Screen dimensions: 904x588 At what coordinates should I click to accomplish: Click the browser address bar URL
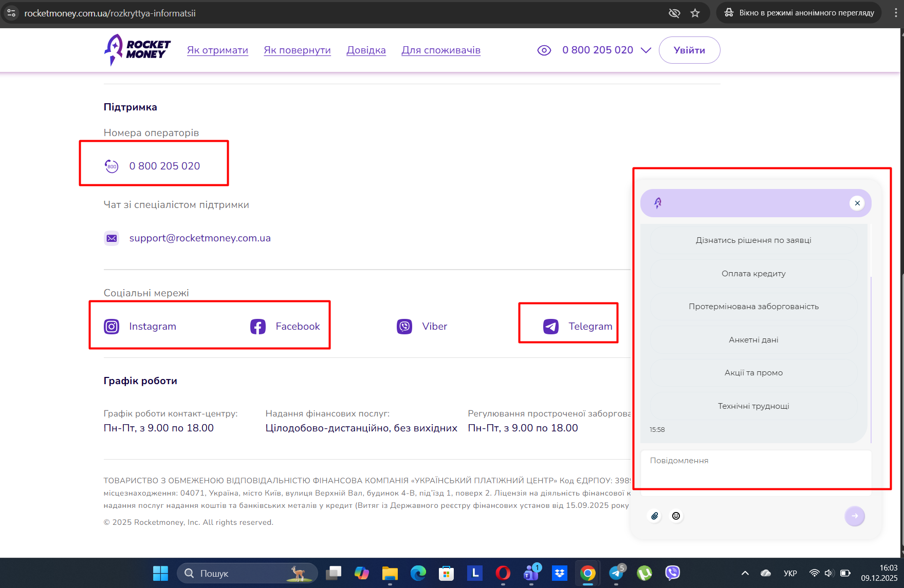(110, 13)
